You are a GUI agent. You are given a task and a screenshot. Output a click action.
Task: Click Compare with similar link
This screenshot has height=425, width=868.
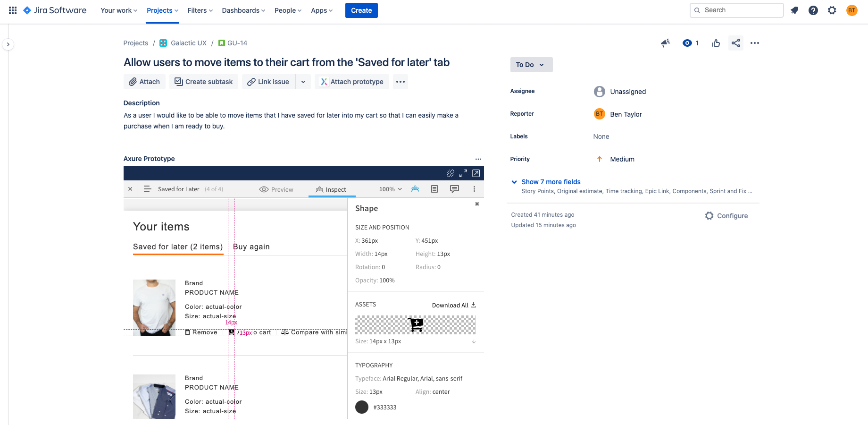314,332
